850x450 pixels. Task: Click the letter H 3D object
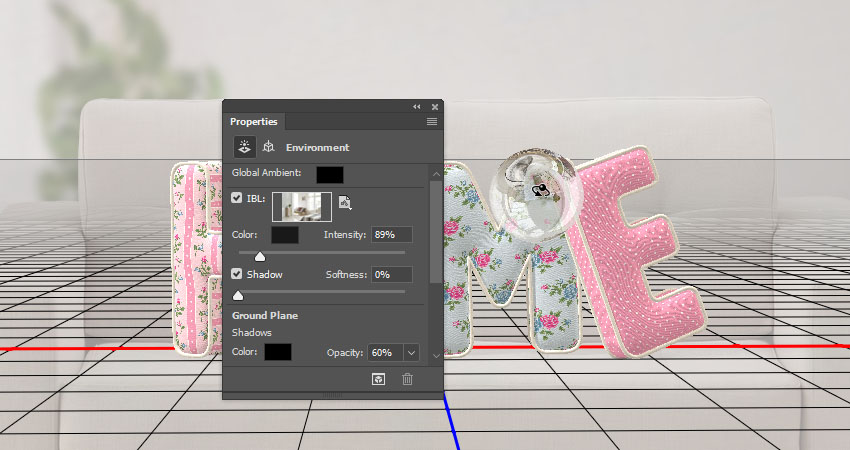click(x=196, y=260)
